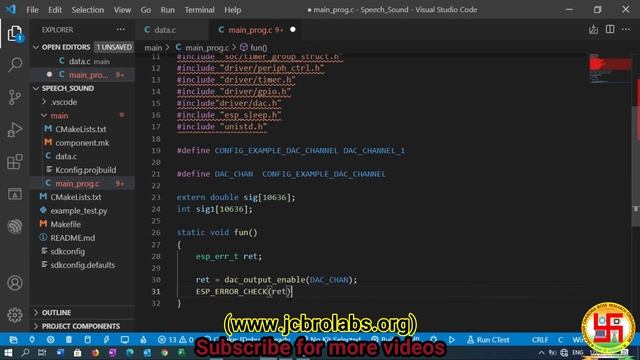640x360 pixels.
Task: Open breadcrumb dropdown for main folder
Action: pyautogui.click(x=153, y=48)
